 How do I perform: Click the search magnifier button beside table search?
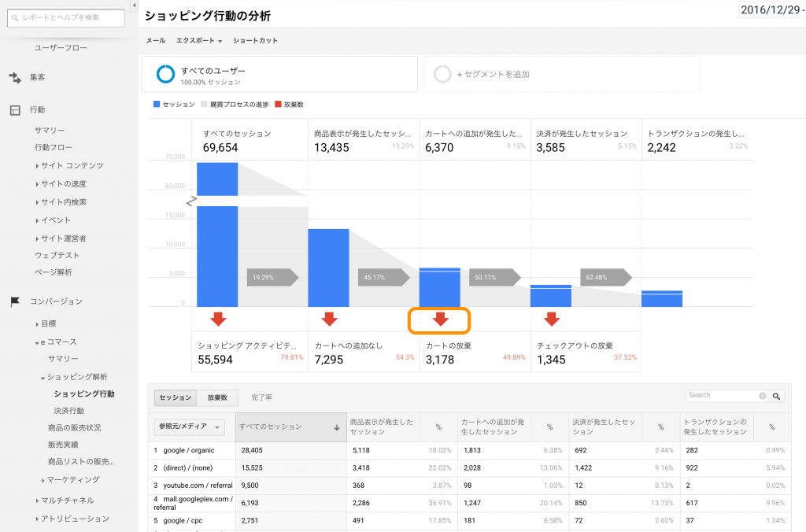(777, 396)
